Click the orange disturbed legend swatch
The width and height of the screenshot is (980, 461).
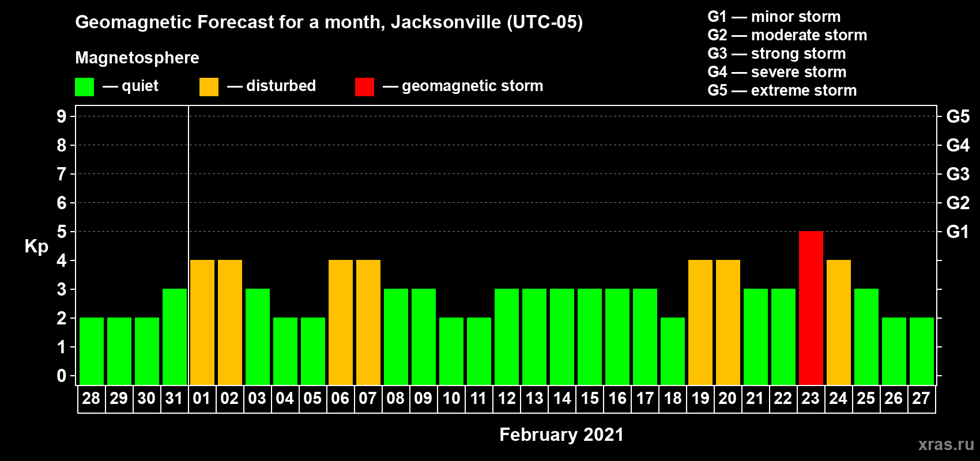pyautogui.click(x=209, y=87)
